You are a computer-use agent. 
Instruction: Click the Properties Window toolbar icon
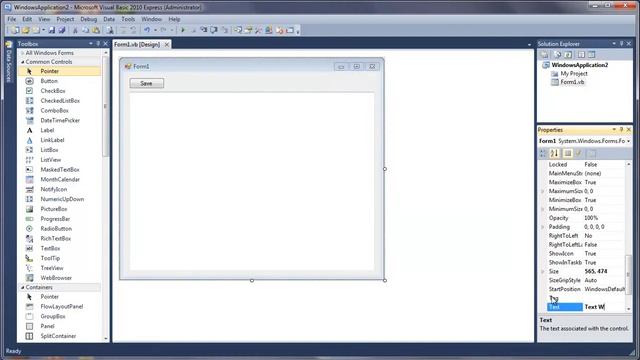[x=248, y=30]
